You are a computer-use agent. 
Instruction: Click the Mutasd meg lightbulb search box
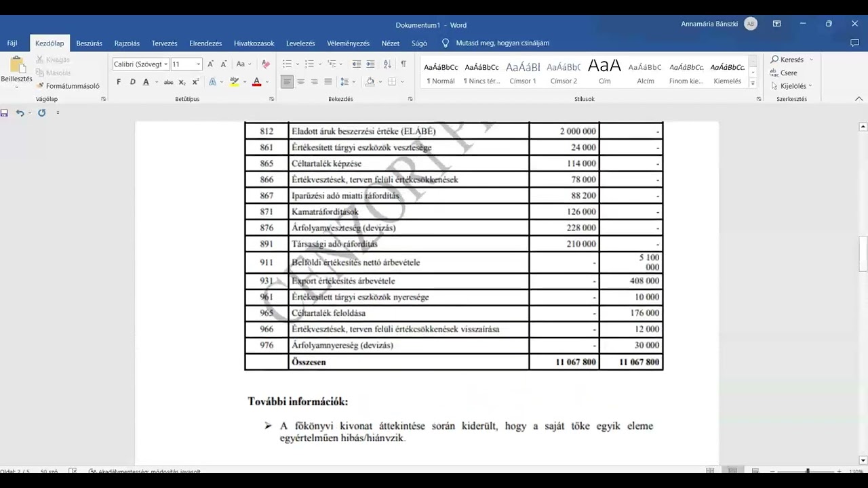(x=495, y=43)
